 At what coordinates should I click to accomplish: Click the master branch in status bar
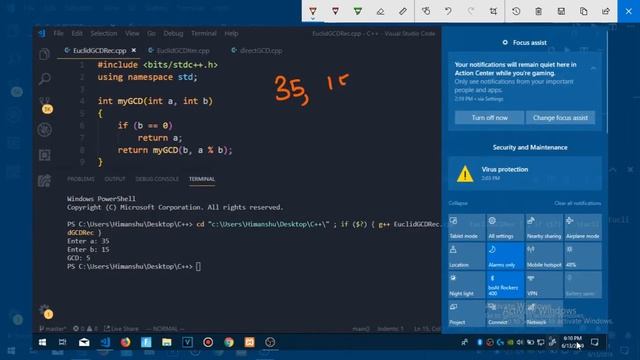click(53, 329)
